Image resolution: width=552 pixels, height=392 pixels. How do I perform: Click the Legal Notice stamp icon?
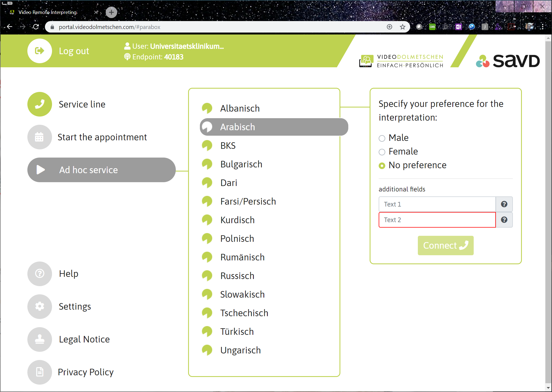40,339
